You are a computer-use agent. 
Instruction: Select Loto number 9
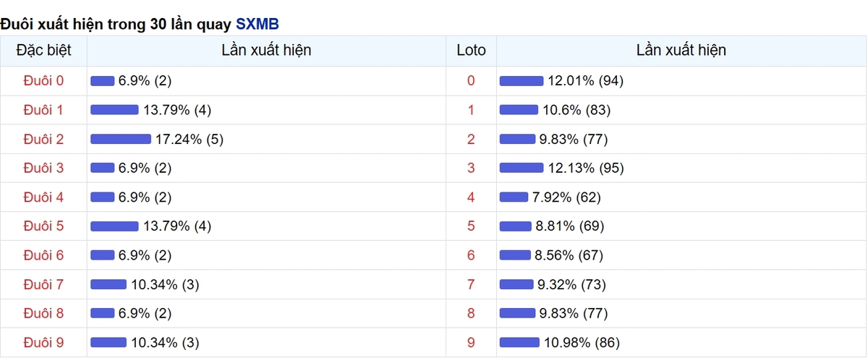pos(472,342)
